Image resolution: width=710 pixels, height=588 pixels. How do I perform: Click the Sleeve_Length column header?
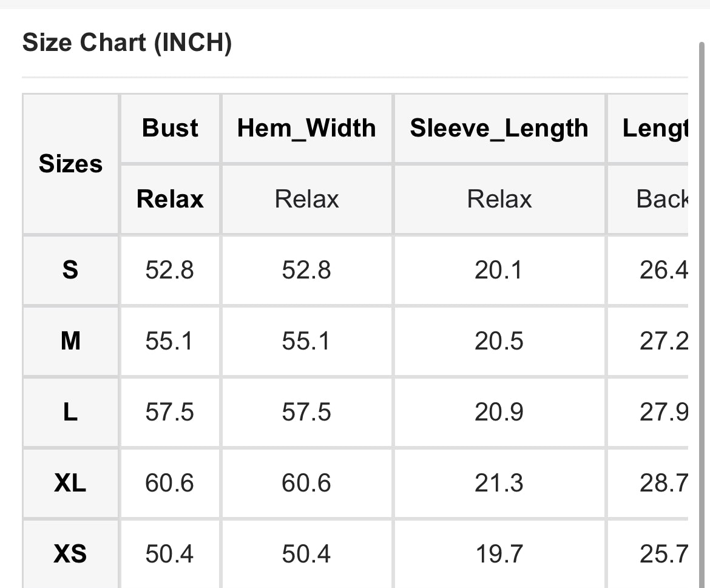(499, 128)
